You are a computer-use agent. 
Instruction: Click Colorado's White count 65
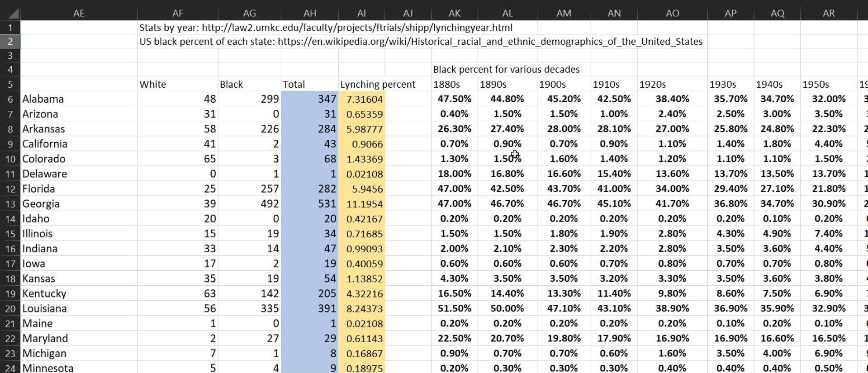click(178, 159)
